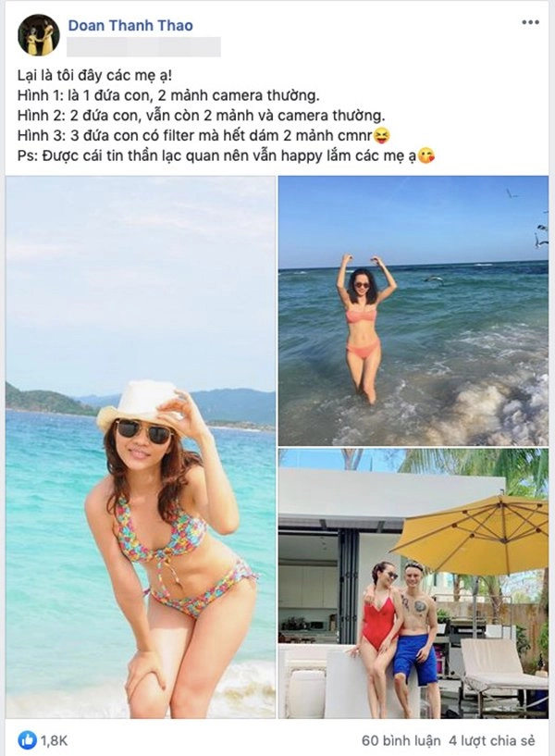Open the large floral bikini beach photo
The image size is (555, 756).
pyautogui.click(x=141, y=447)
